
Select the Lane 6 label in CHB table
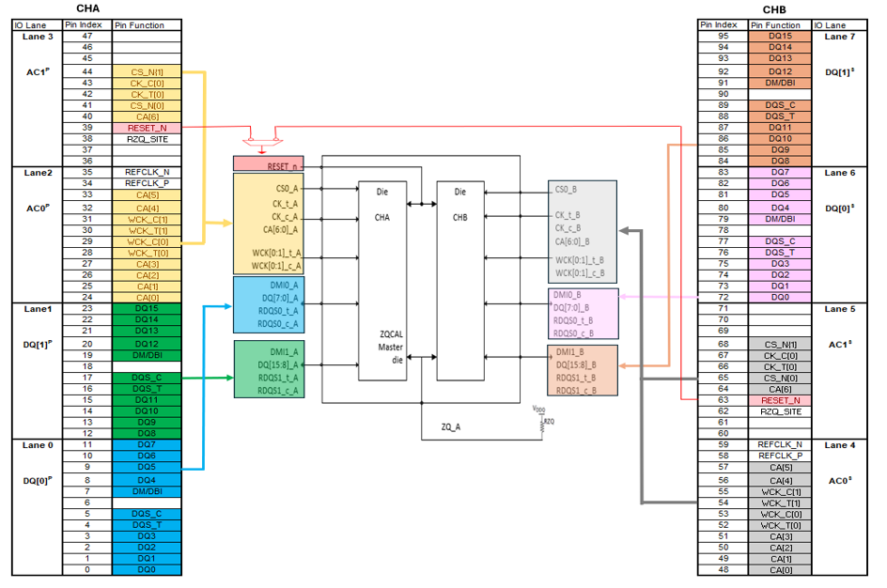point(839,173)
